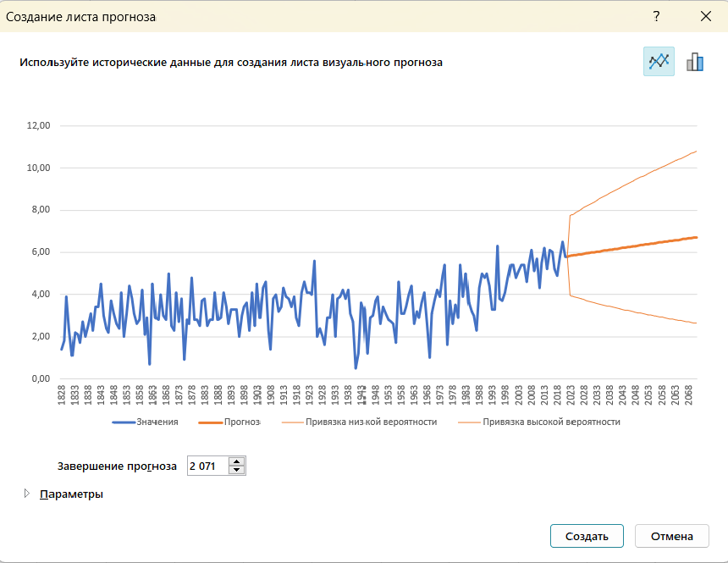Select the Значения legend entry

click(157, 422)
